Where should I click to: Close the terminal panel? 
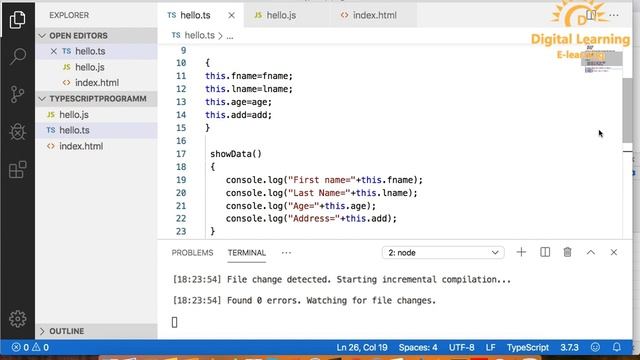[x=614, y=252]
